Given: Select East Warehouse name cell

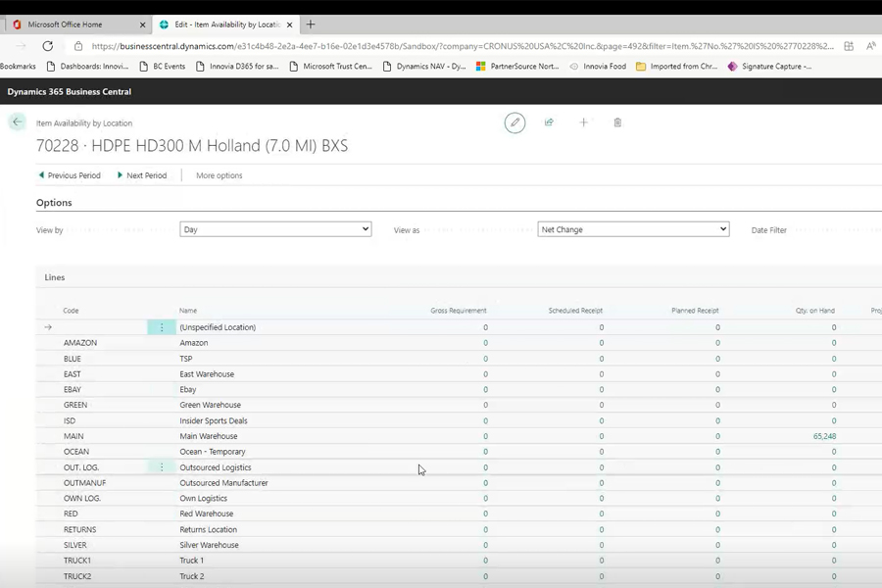Looking at the screenshot, I should tap(207, 374).
